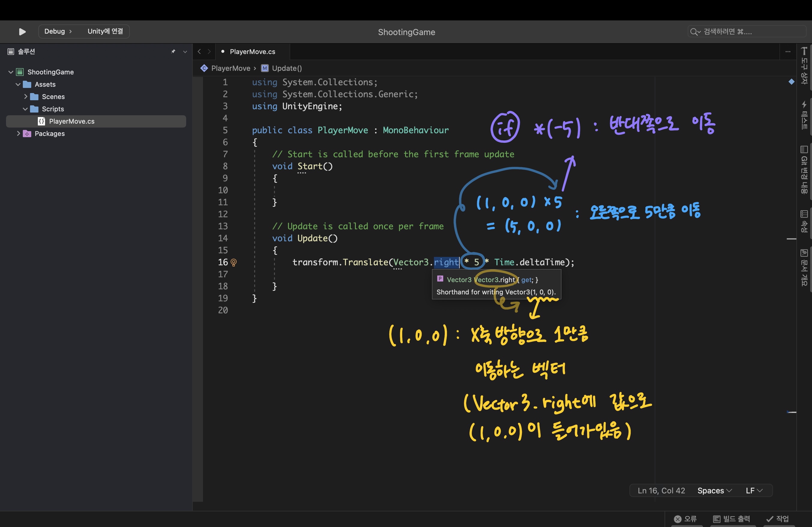Image resolution: width=812 pixels, height=527 pixels.
Task: Select PlayerMove.cs in solution tree
Action: [x=72, y=121]
